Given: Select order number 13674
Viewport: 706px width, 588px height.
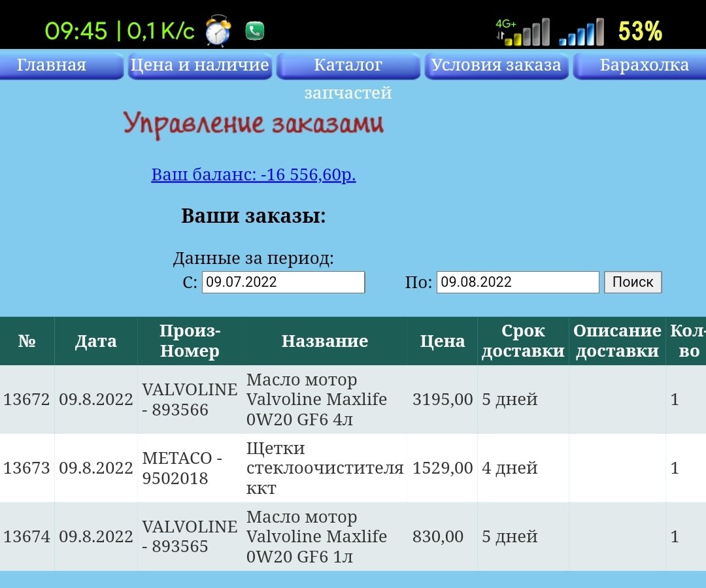Looking at the screenshot, I should tap(27, 536).
